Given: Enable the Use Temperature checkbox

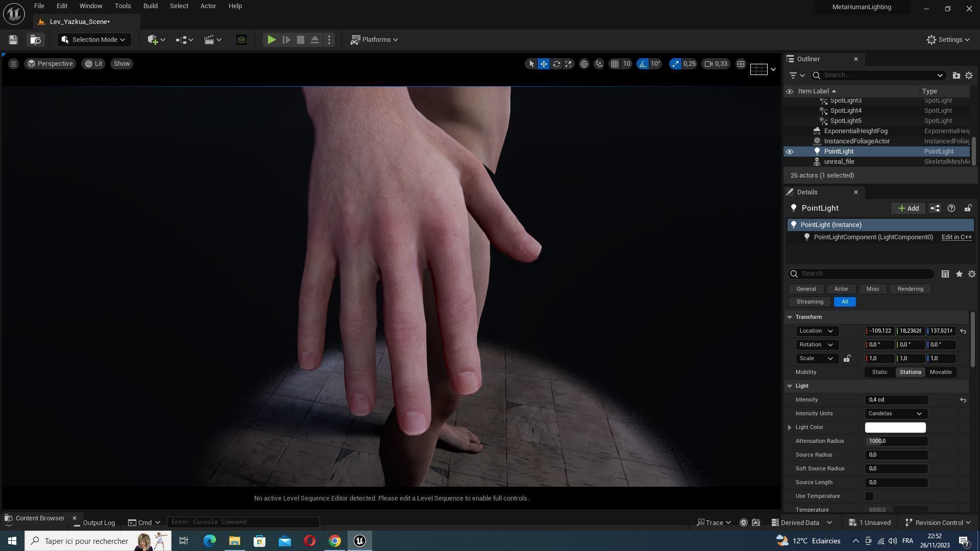Looking at the screenshot, I should (x=869, y=496).
